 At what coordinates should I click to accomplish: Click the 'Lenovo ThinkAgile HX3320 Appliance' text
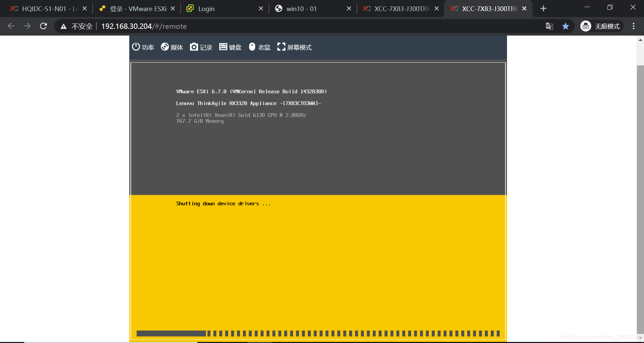[x=248, y=103]
